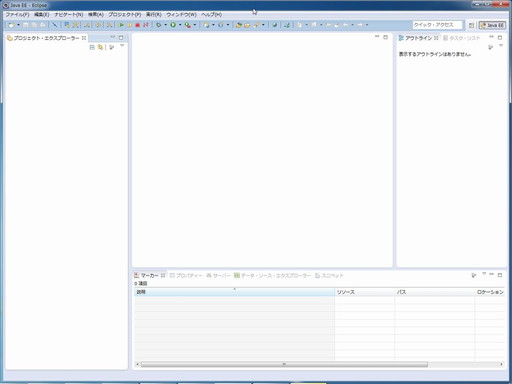Viewport: 512px width, 384px height.
Task: Toggle Link with Editor in Project Explorer
Action: click(100, 47)
